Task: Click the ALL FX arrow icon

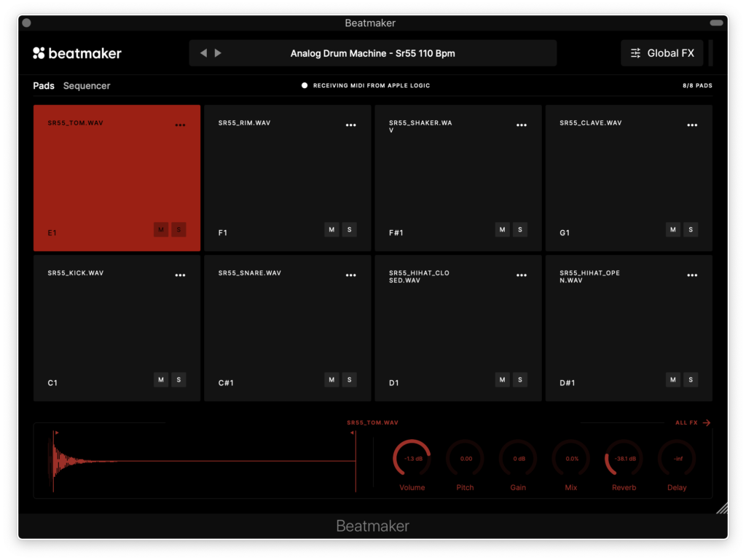Action: pos(707,422)
